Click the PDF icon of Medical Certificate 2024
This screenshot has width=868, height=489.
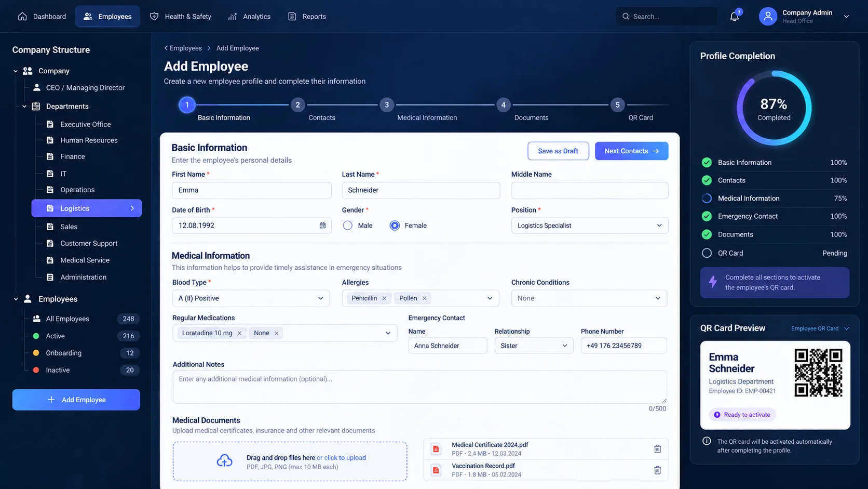436,449
